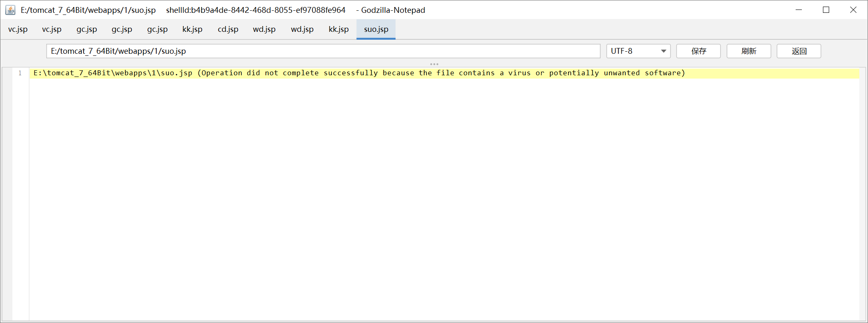Switch to the cd.jsp tab
The image size is (868, 323).
point(228,29)
